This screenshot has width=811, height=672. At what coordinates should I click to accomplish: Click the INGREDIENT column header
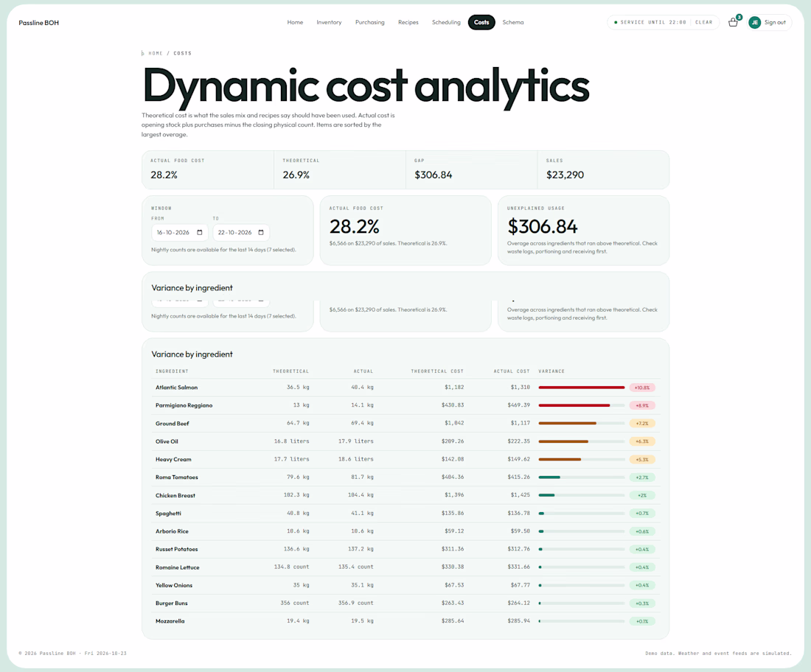coord(172,371)
